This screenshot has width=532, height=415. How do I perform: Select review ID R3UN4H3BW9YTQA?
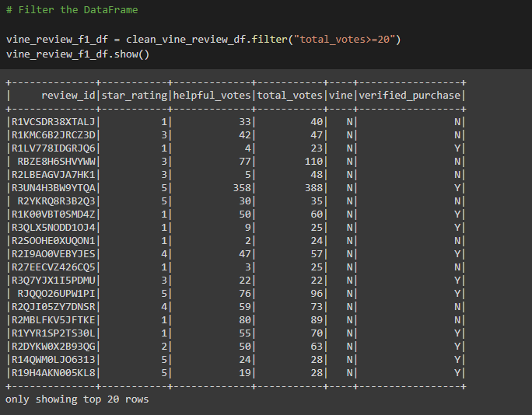[x=53, y=188]
